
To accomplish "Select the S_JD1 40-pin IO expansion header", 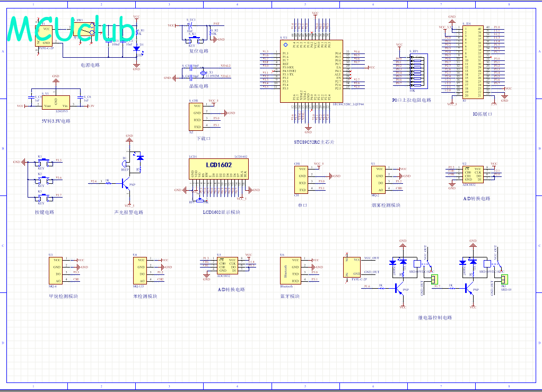I will pos(473,62).
